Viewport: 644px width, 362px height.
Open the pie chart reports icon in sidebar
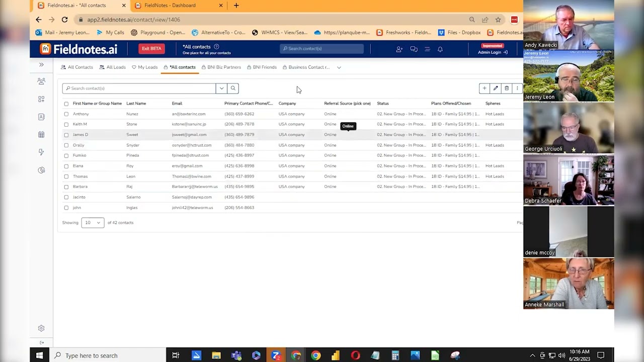(x=41, y=170)
